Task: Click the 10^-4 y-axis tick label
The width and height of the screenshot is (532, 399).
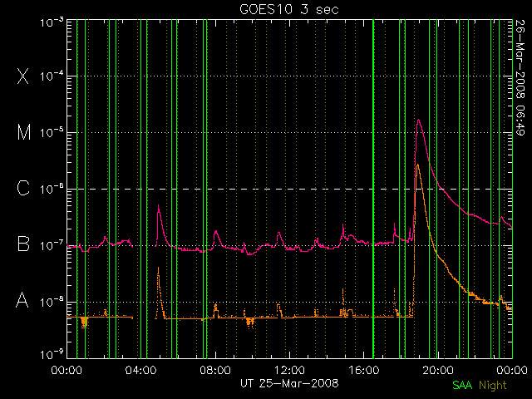Action: tap(52, 76)
